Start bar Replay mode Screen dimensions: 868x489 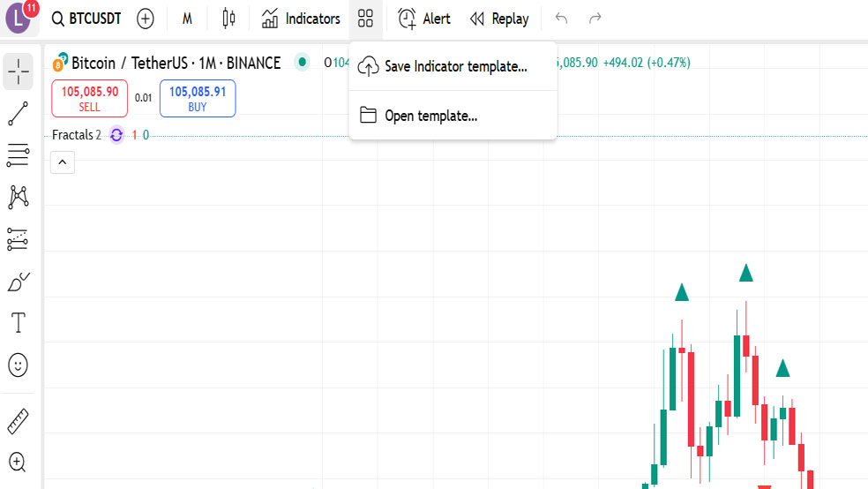coord(499,19)
